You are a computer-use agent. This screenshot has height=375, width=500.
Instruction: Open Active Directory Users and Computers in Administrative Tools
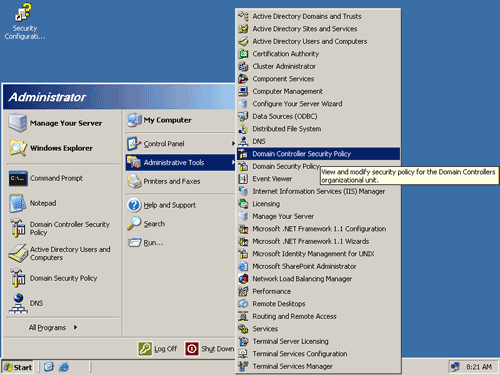tap(318, 41)
